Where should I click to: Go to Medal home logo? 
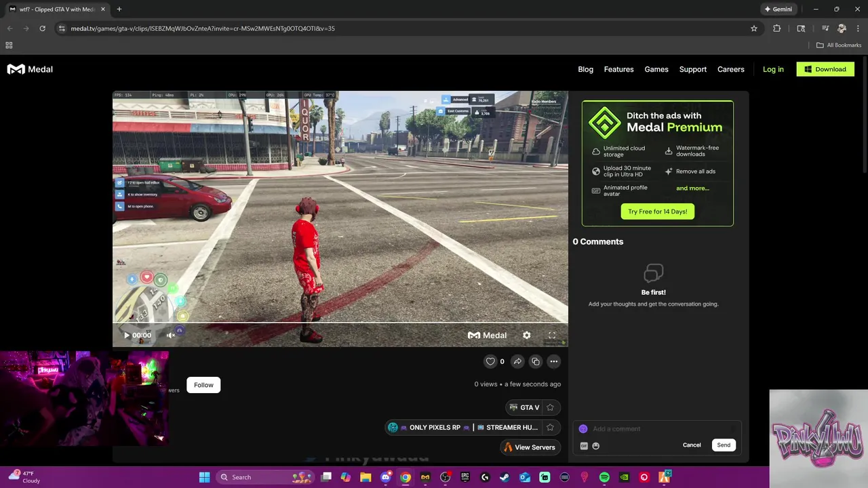pos(30,69)
